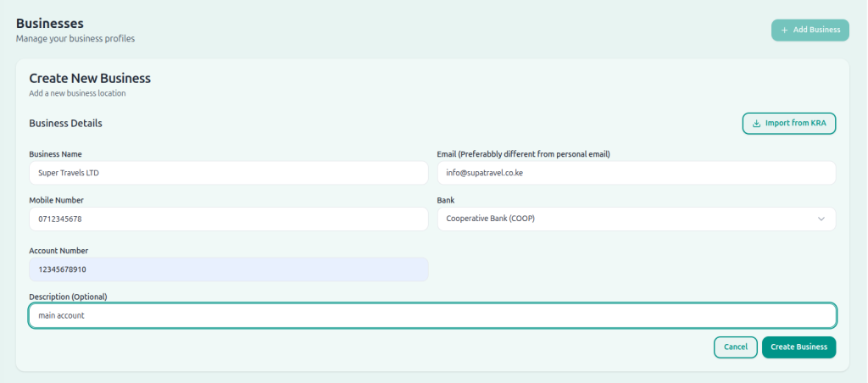The height and width of the screenshot is (383, 868).
Task: Click the download icon in Import from KRA
Action: (x=757, y=124)
